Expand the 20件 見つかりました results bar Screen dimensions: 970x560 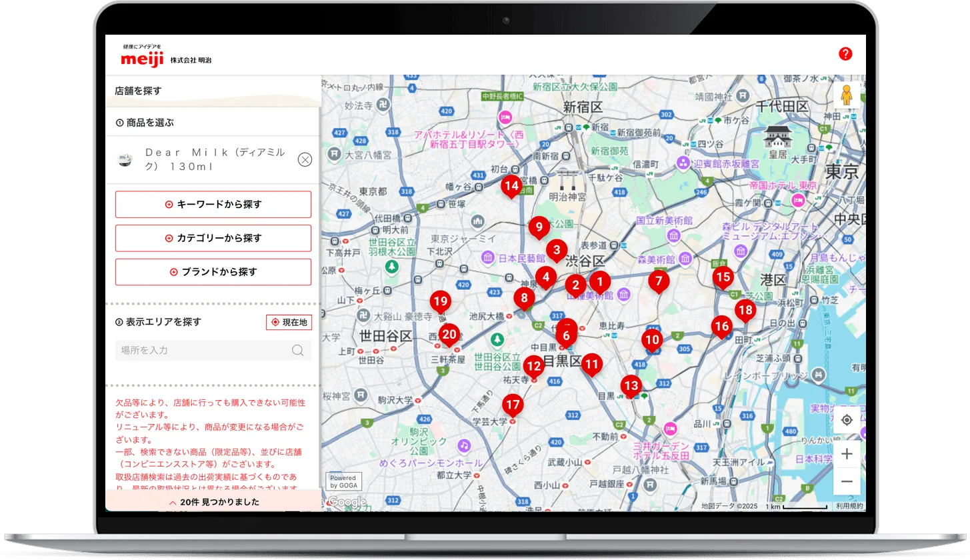pyautogui.click(x=213, y=502)
